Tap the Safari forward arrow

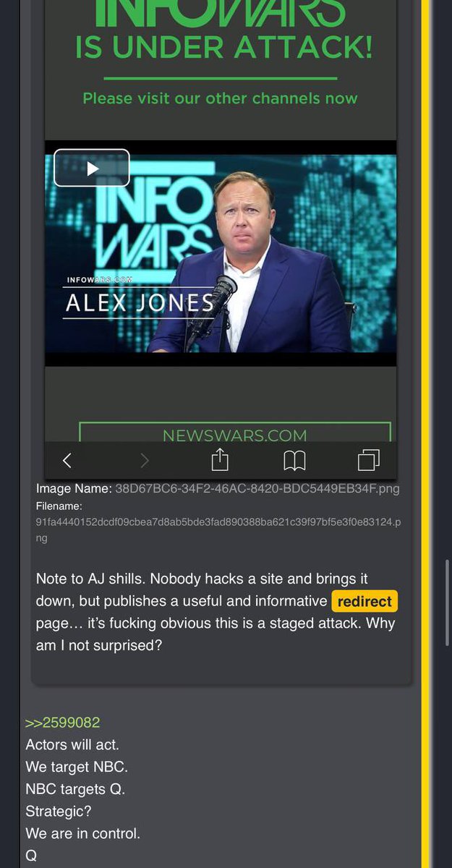tap(145, 460)
